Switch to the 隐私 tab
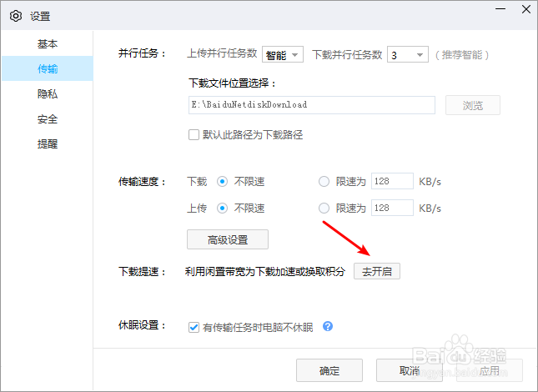The image size is (538, 392). click(48, 93)
